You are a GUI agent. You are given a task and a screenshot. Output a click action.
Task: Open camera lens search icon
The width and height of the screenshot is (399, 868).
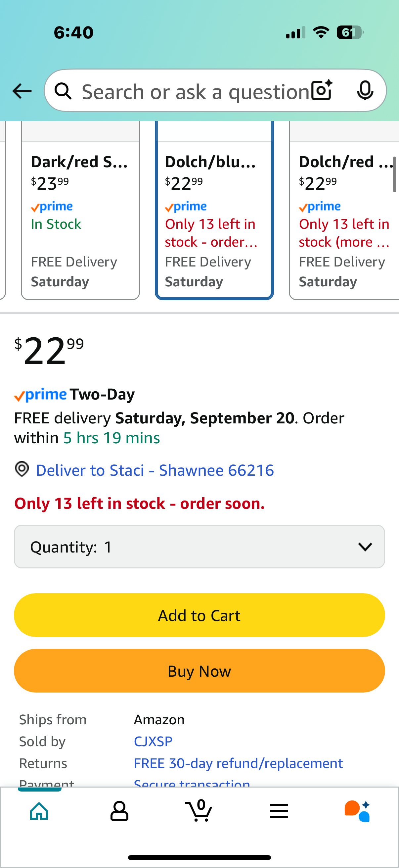322,90
